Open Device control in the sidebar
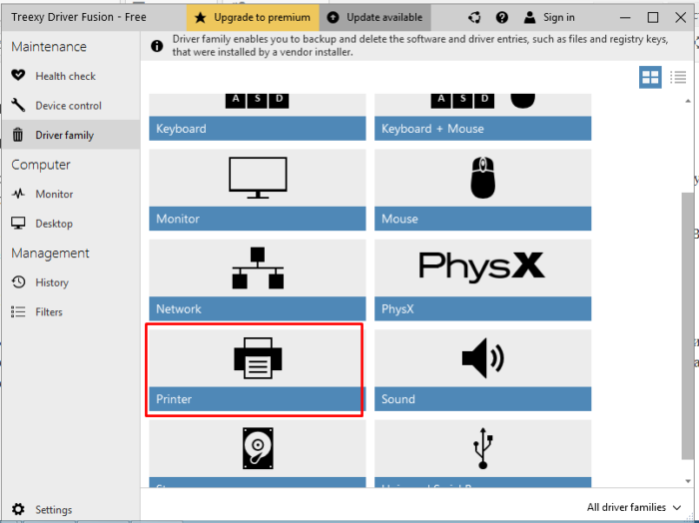 (x=70, y=105)
